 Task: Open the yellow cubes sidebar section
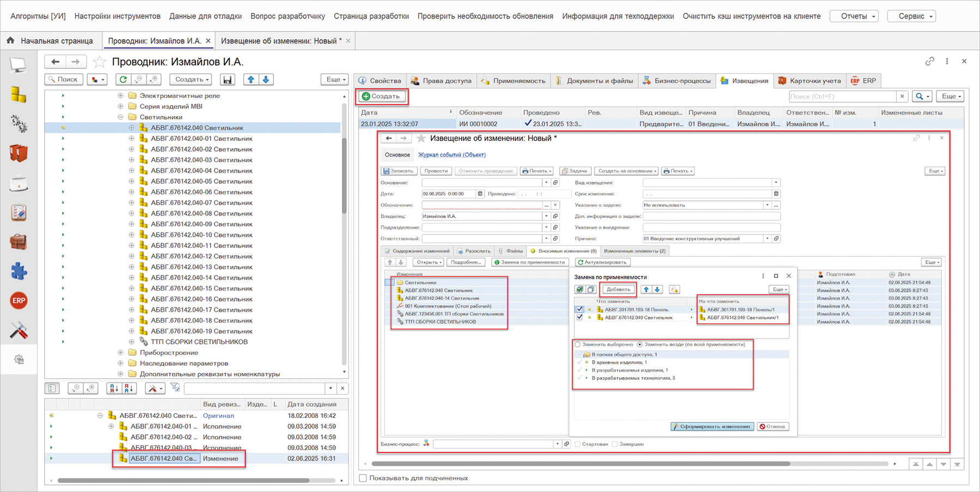(19, 95)
